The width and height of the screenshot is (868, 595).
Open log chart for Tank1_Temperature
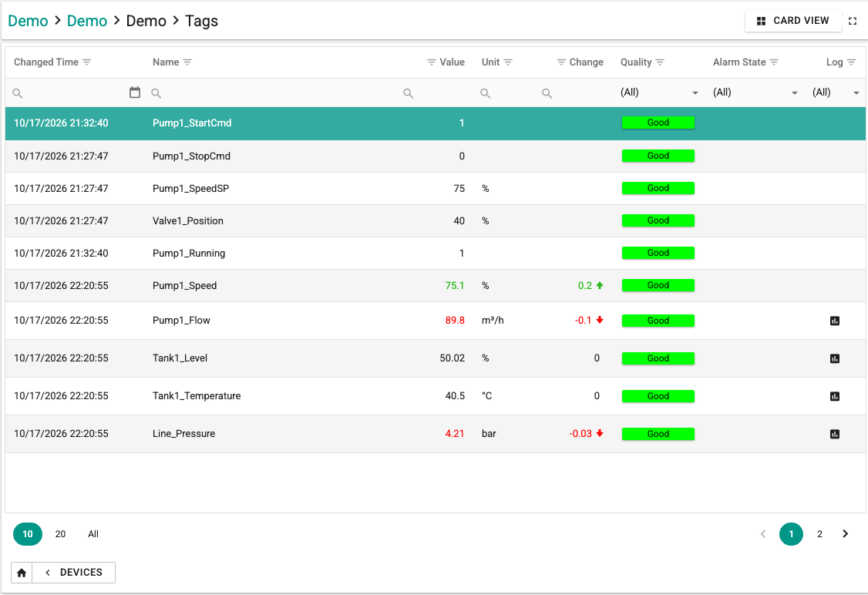pos(835,396)
